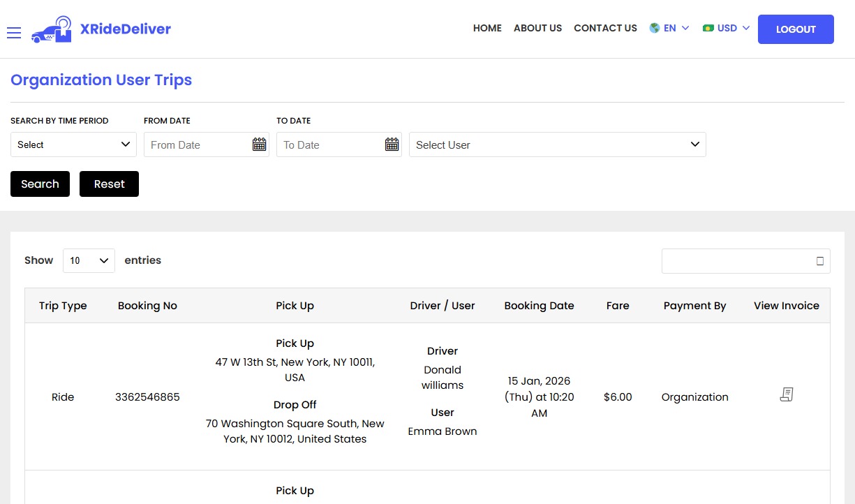View the invoice for booking 3362546865
The image size is (855, 504).
(786, 394)
